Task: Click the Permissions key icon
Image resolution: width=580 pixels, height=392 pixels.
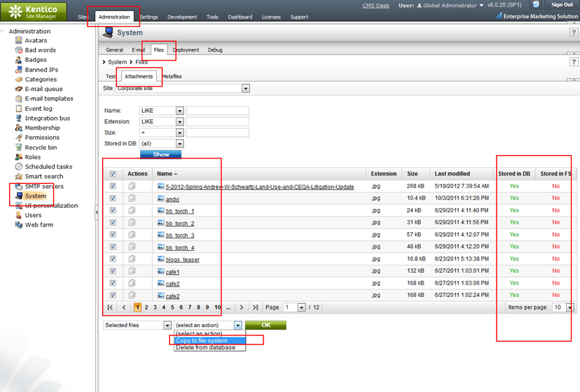Action: [x=19, y=137]
